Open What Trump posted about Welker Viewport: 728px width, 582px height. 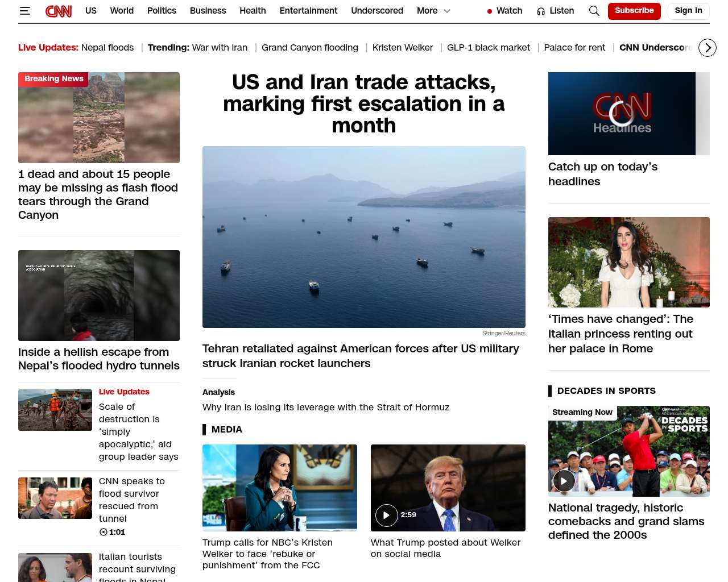click(x=445, y=548)
